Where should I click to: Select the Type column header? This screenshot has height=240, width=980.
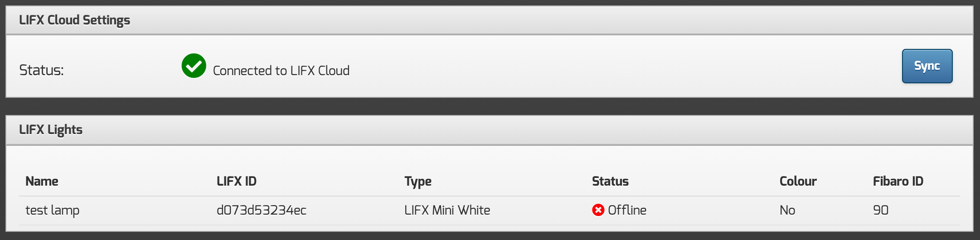(x=418, y=181)
